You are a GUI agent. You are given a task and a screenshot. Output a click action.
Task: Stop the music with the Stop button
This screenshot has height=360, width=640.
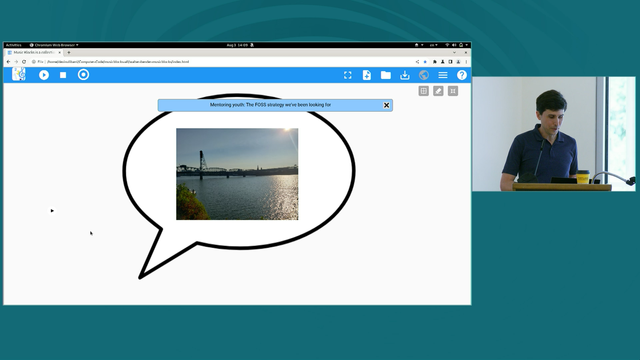coord(63,75)
